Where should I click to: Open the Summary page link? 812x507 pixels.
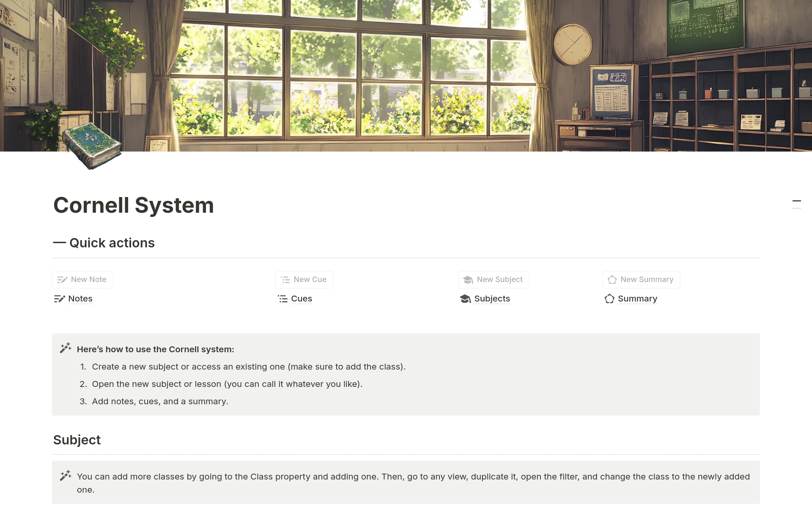click(x=637, y=299)
